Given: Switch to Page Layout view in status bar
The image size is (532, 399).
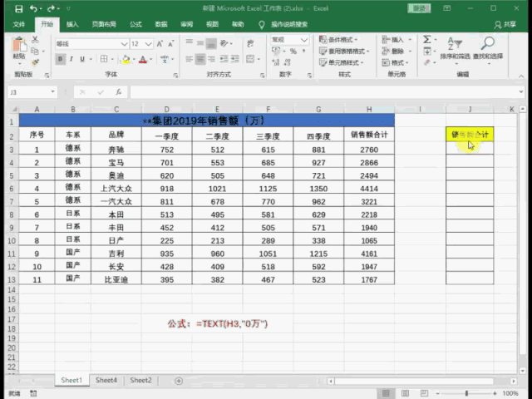Looking at the screenshot, I should click(405, 393).
